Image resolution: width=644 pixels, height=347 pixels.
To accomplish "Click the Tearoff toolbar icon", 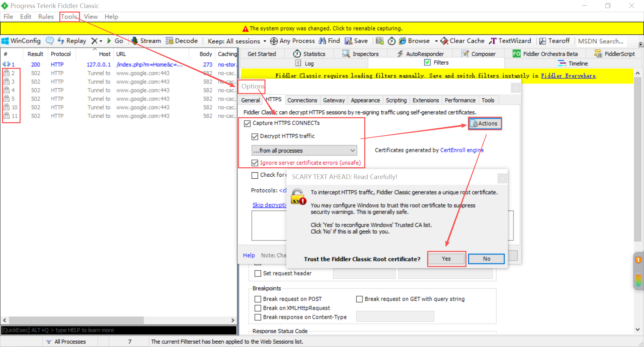I will click(x=554, y=41).
